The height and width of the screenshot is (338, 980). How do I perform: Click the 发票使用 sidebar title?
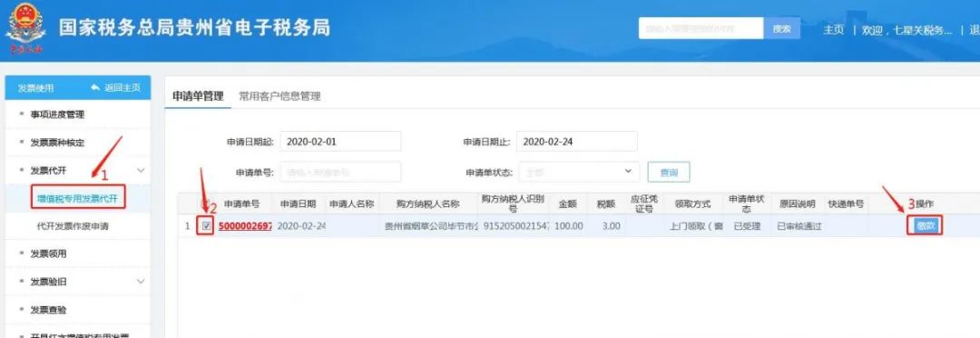(x=35, y=88)
